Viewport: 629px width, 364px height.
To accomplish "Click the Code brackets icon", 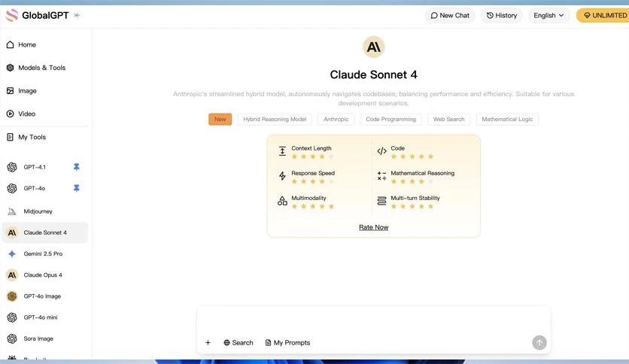I will pos(382,151).
